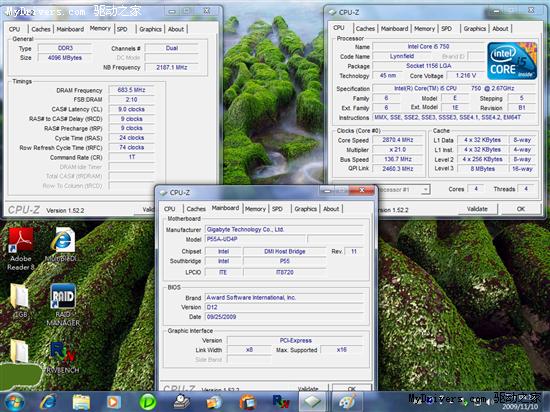Close the front CPU-Z Mainboard window
Image resolution: width=550 pixels, height=412 pixels.
[362, 190]
